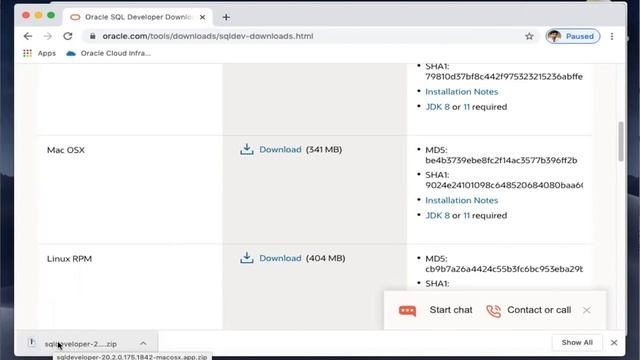Go back with the browser back arrow
The width and height of the screenshot is (640, 360).
coord(28,36)
